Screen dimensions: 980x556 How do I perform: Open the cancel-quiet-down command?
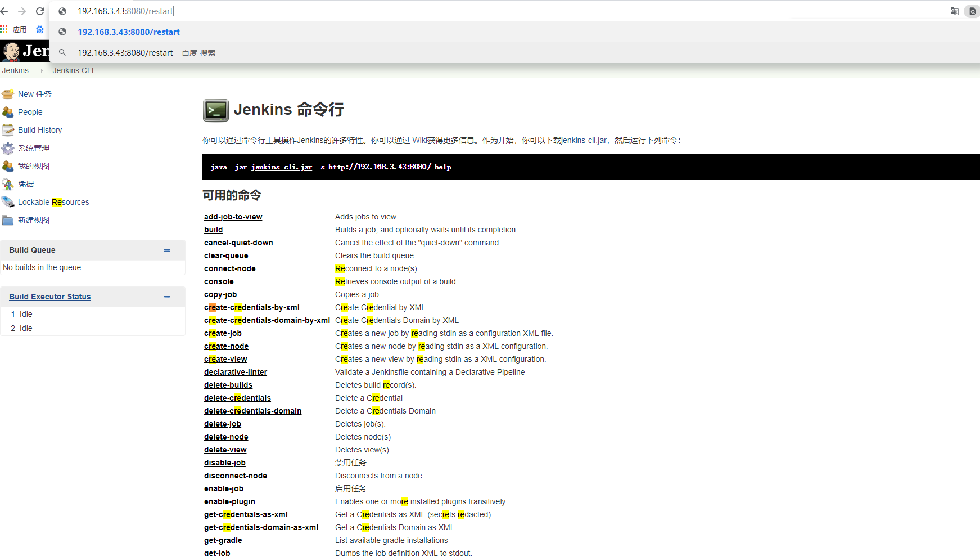coord(238,243)
